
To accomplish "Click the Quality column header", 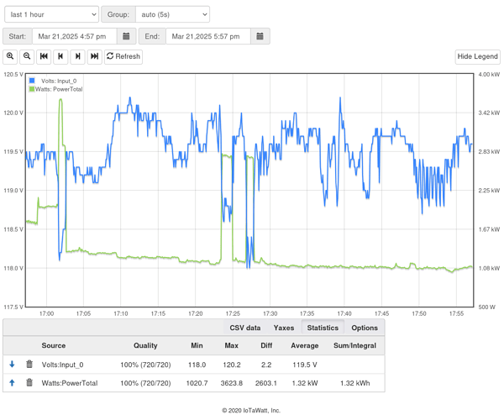I will [x=145, y=345].
